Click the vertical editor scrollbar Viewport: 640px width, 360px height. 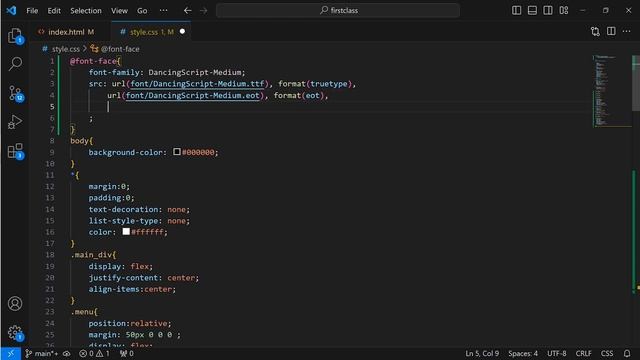pos(636,83)
